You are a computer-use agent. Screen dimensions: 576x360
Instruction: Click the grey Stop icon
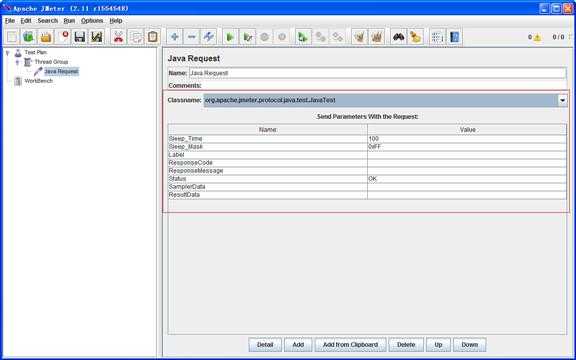click(264, 37)
